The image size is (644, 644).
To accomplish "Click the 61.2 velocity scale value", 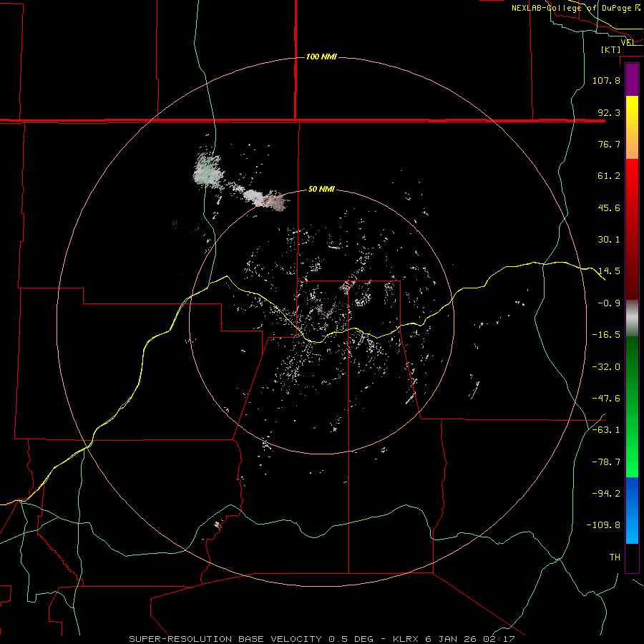I will tap(609, 176).
